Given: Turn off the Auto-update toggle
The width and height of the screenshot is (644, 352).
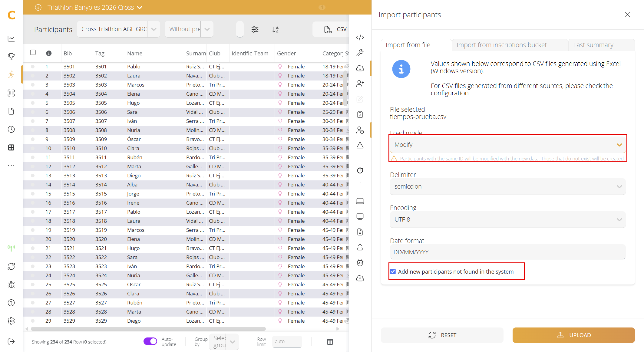Looking at the screenshot, I should pos(150,341).
